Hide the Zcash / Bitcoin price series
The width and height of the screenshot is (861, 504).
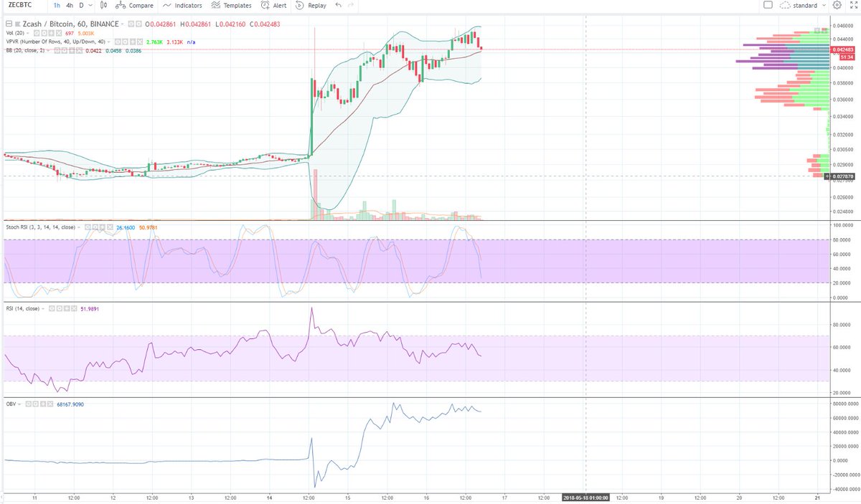coord(131,24)
